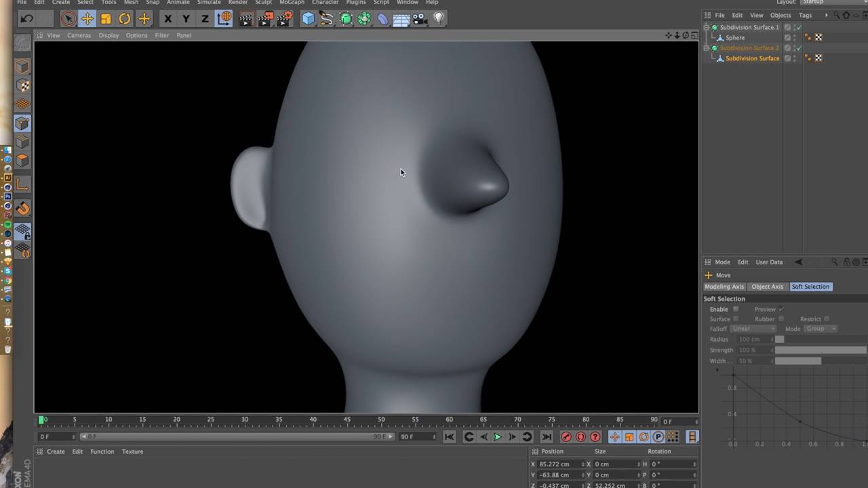868x488 pixels.
Task: Expand more Object Manager menus arrow
Action: (x=826, y=15)
